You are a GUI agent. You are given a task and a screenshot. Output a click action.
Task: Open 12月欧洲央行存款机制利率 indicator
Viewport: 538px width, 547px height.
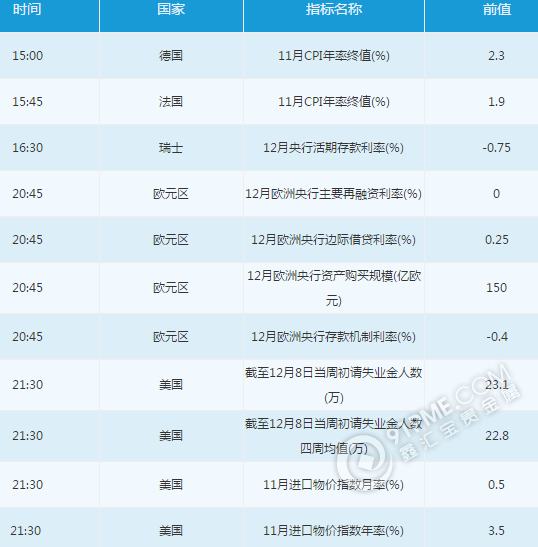click(334, 337)
